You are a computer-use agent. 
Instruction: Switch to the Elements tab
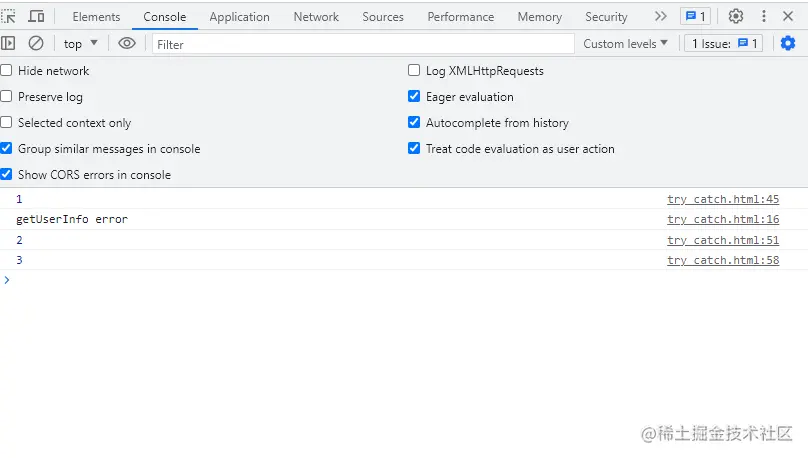point(96,17)
